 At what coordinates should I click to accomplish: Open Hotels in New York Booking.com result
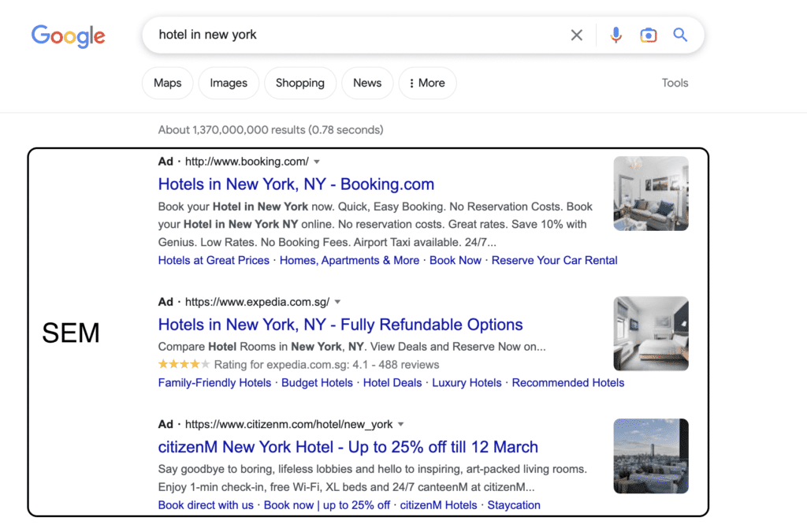[x=296, y=184]
